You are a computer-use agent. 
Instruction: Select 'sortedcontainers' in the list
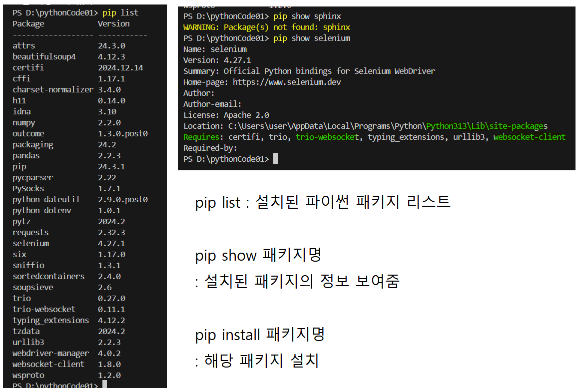[x=48, y=277]
